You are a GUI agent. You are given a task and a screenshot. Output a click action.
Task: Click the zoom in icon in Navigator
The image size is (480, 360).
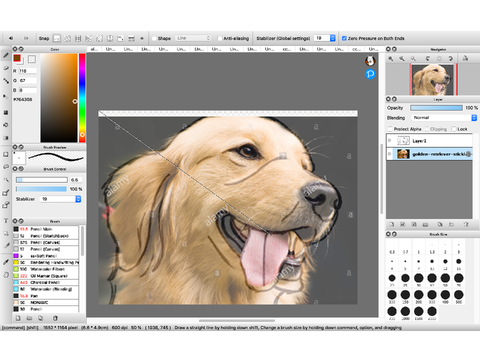pyautogui.click(x=391, y=59)
